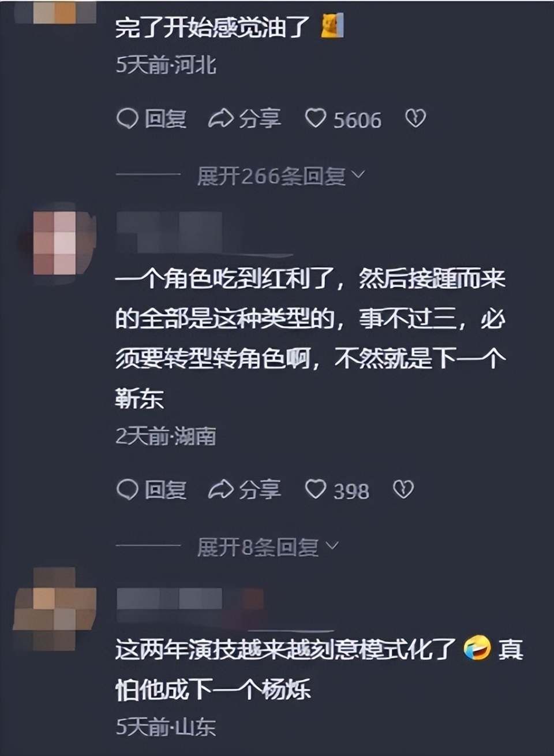Click the chevron next to 展开266条回复
The height and width of the screenshot is (756, 554).
(358, 174)
